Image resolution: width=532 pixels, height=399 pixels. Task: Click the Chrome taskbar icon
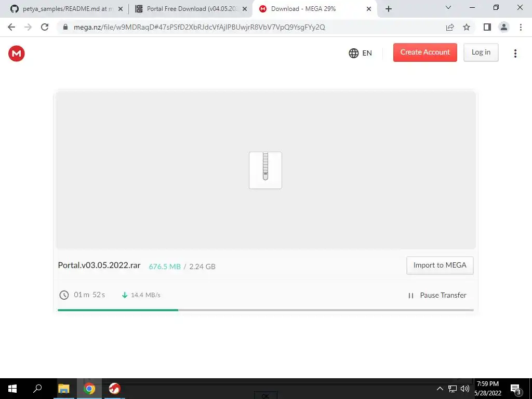click(x=89, y=389)
